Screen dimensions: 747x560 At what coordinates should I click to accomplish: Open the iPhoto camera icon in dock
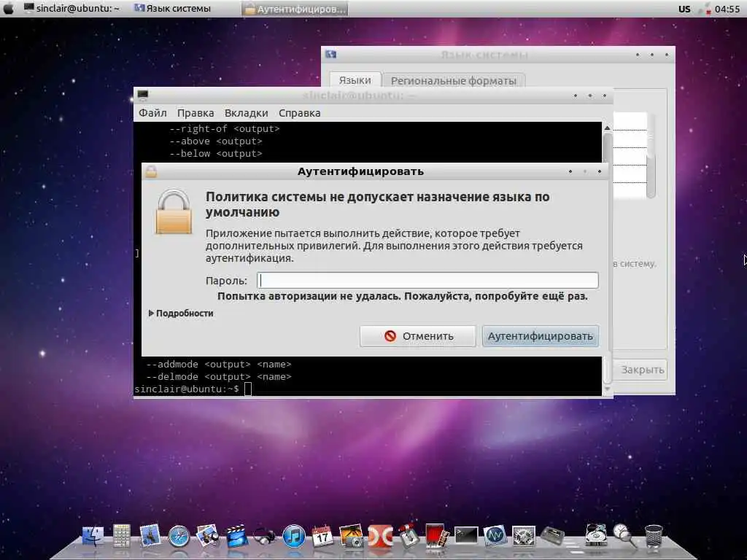(351, 536)
